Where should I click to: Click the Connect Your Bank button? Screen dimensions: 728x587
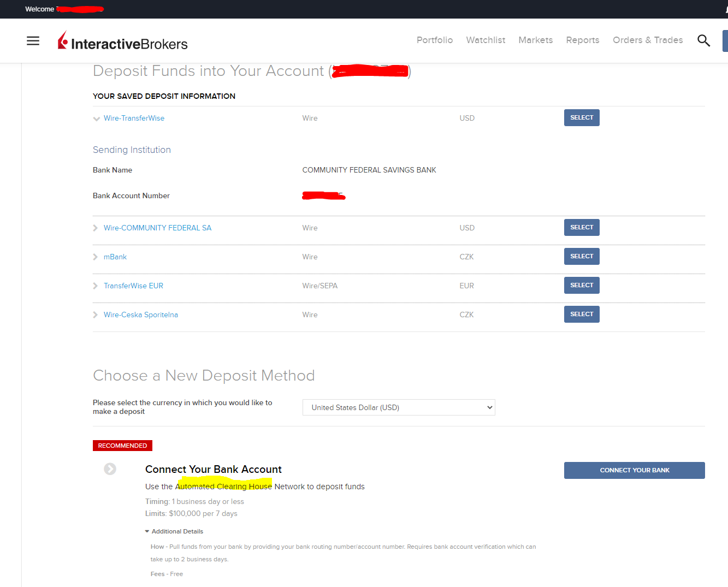635,470
